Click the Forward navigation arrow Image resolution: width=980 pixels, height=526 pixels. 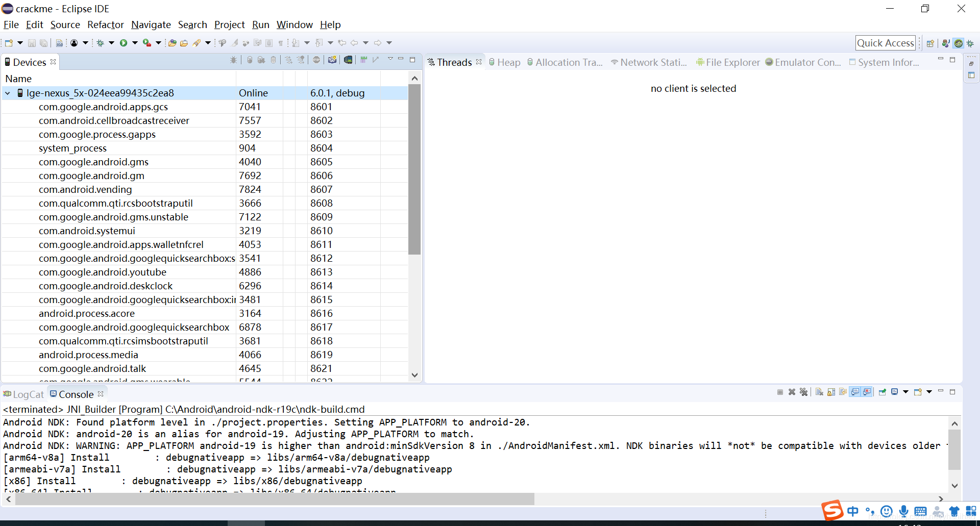coord(378,43)
